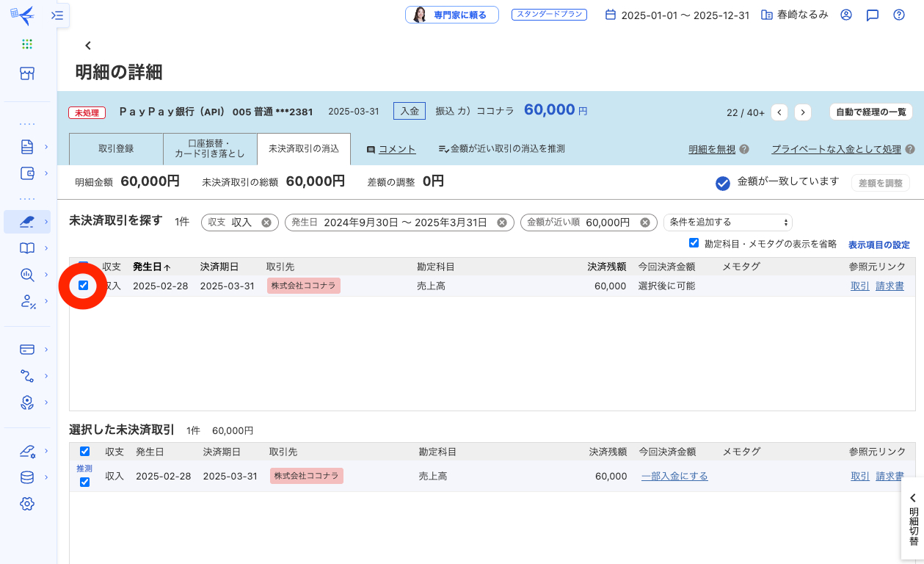Click the storefront icon in sidebar
This screenshot has height=564, width=924.
27,73
